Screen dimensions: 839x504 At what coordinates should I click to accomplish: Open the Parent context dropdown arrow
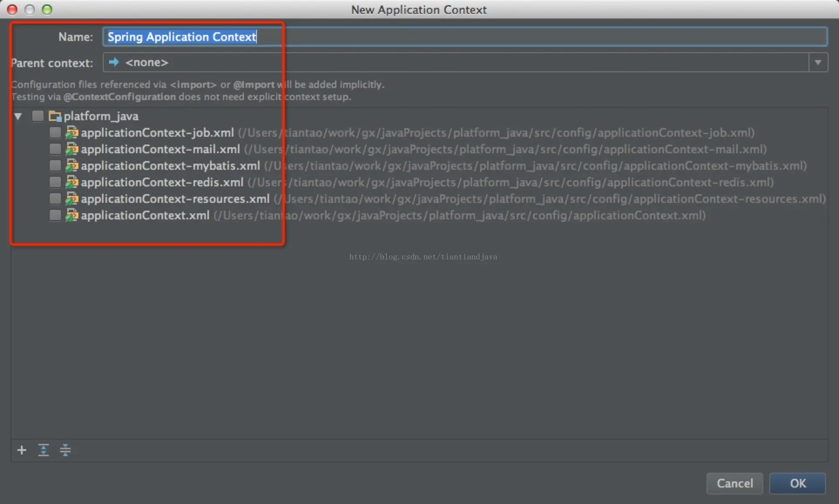pyautogui.click(x=818, y=62)
